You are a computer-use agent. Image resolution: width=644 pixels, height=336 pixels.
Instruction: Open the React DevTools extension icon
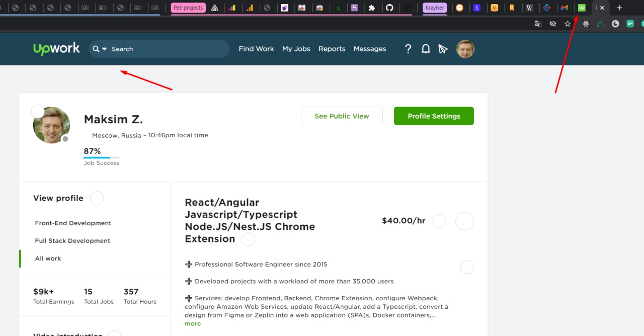tap(586, 24)
